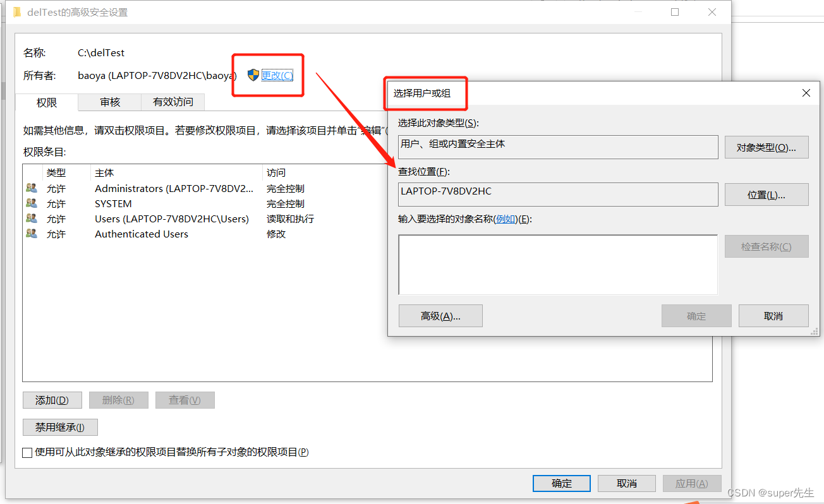Image resolution: width=824 pixels, height=504 pixels.
Task: Click the 修改 access value
Action: [x=276, y=234]
